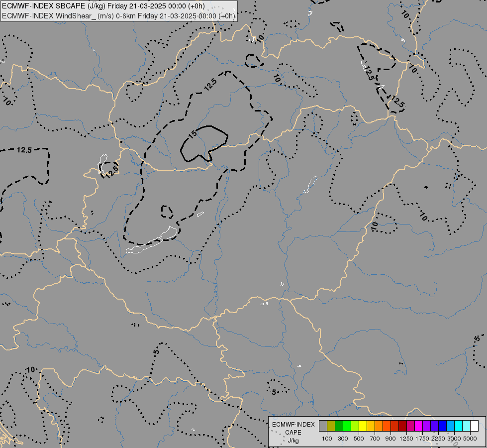This screenshot has height=448, width=487.
Task: Click the WindShear 0-6km title line
Action: tap(119, 15)
